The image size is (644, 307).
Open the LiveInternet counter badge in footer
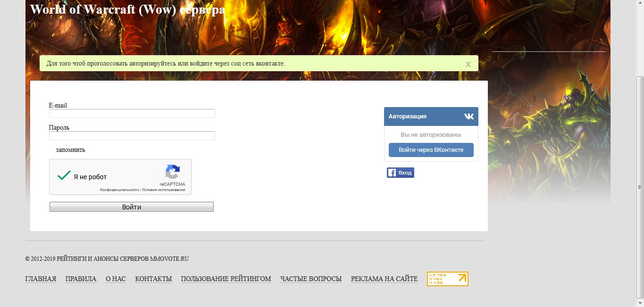click(447, 279)
